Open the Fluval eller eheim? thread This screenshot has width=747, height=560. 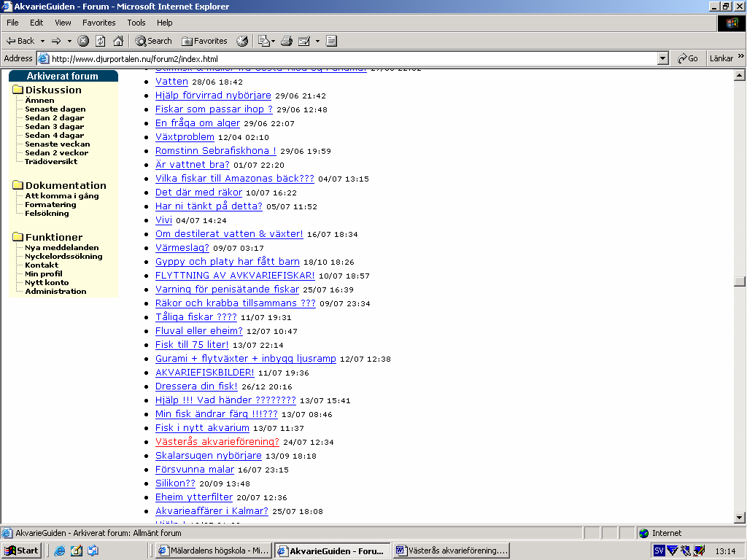(198, 330)
